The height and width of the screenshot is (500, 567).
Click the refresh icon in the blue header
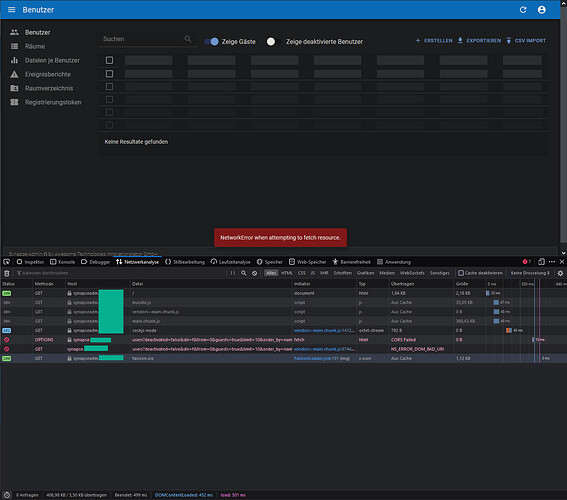click(x=523, y=10)
